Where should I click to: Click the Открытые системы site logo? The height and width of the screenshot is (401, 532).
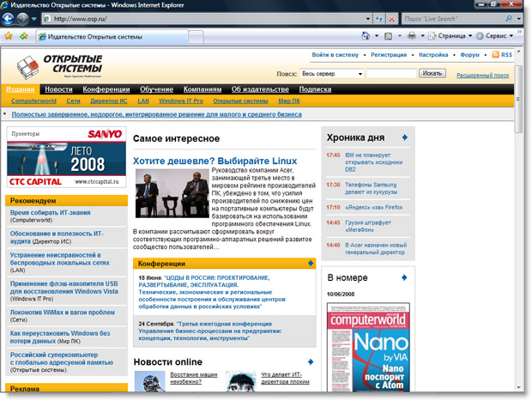click(x=60, y=67)
